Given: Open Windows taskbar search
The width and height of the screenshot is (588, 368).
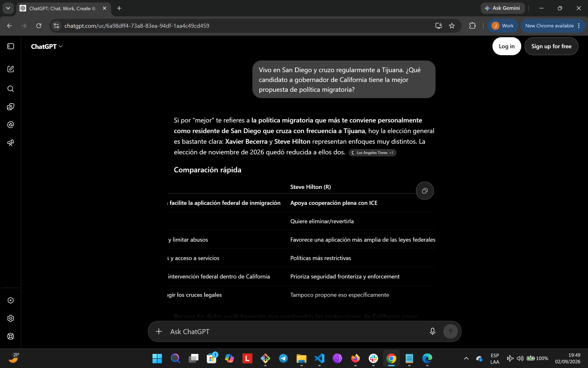Looking at the screenshot, I should click(x=175, y=358).
